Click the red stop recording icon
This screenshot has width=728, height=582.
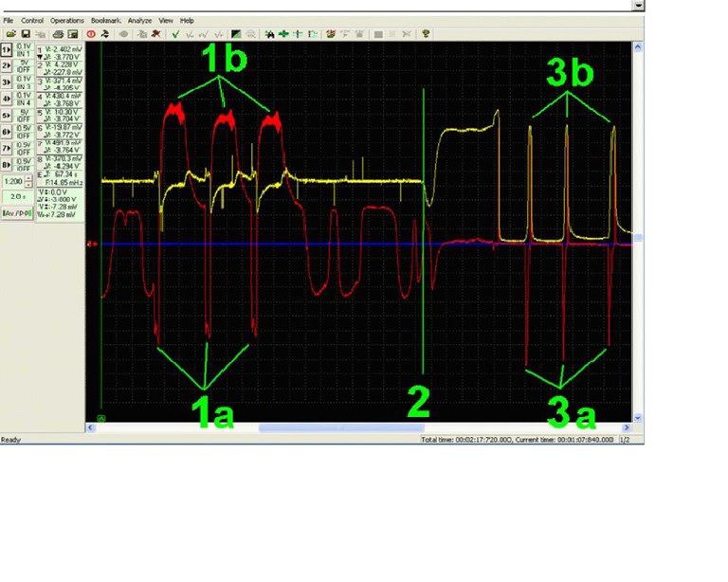(91, 34)
